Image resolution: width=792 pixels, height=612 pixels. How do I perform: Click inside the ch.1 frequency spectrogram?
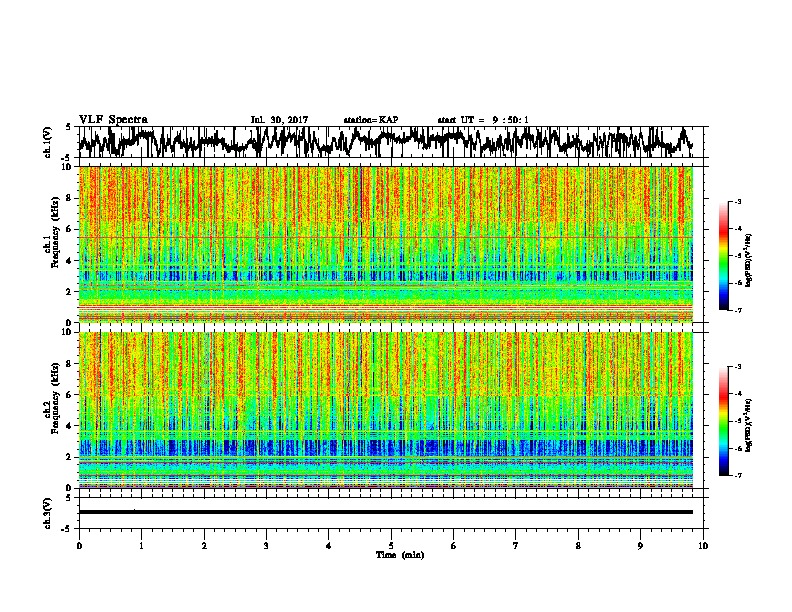pos(386,244)
